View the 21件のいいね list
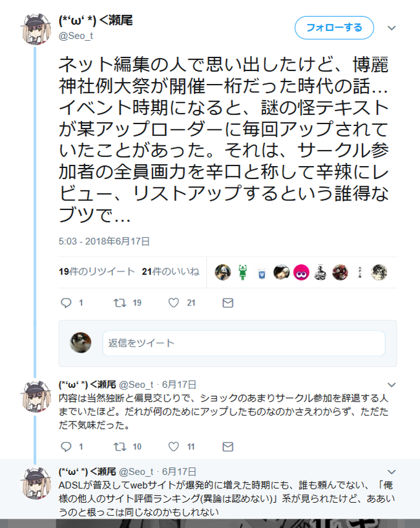The width and height of the screenshot is (420, 528). tap(171, 271)
